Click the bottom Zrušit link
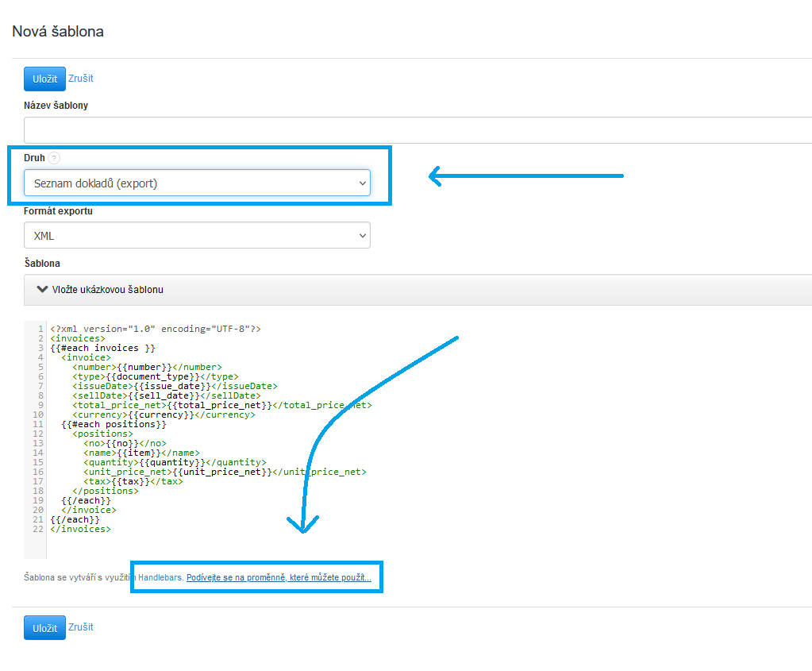The height and width of the screenshot is (671, 812). 81,627
